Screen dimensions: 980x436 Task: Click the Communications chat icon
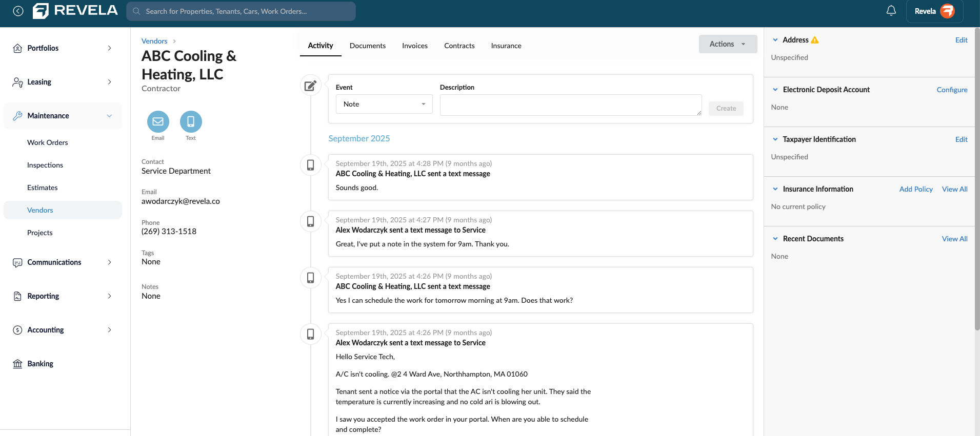coord(17,262)
